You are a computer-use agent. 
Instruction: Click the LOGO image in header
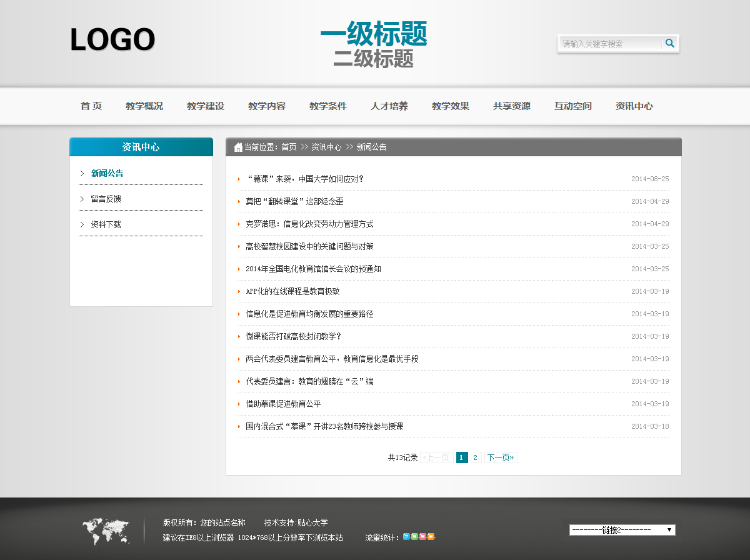click(112, 40)
